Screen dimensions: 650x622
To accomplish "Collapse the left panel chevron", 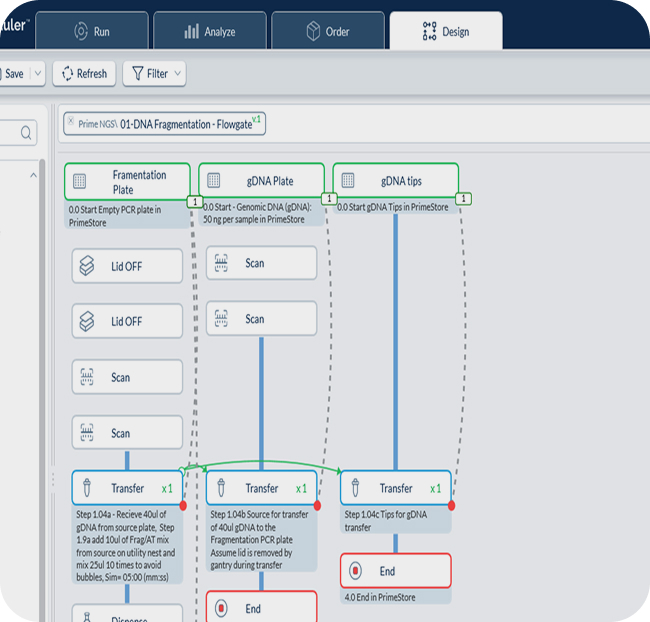I will pos(32,176).
